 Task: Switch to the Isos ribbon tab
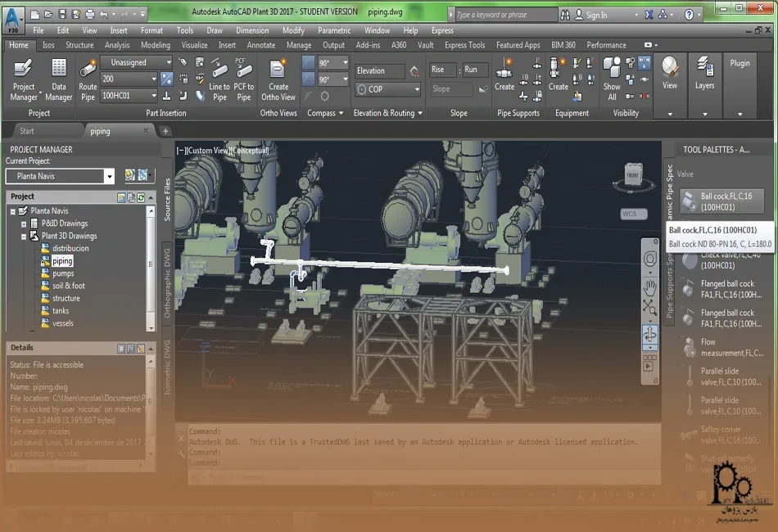pyautogui.click(x=48, y=45)
